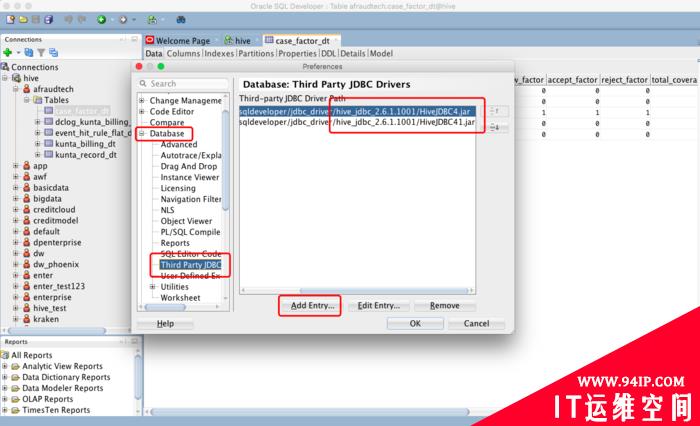Open the Model sub-tab
The width and height of the screenshot is (700, 426).
(x=381, y=54)
